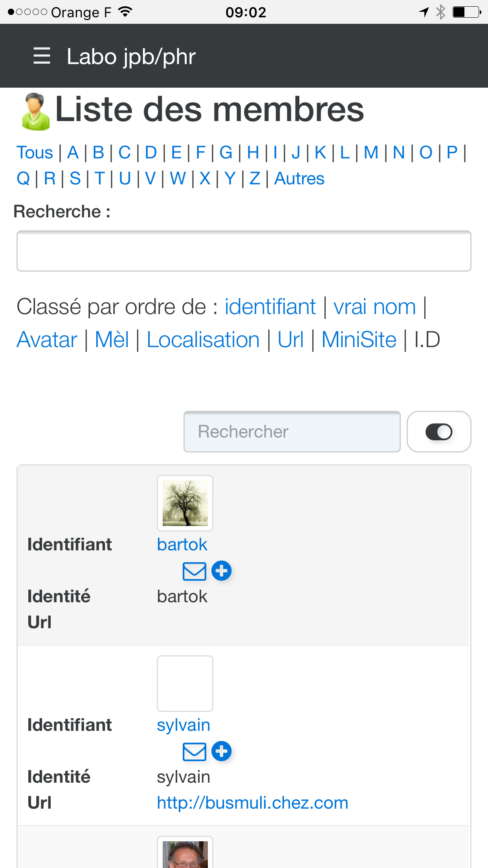Image resolution: width=488 pixels, height=868 pixels.
Task: Tap the battery icon in status bar
Action: [x=467, y=12]
